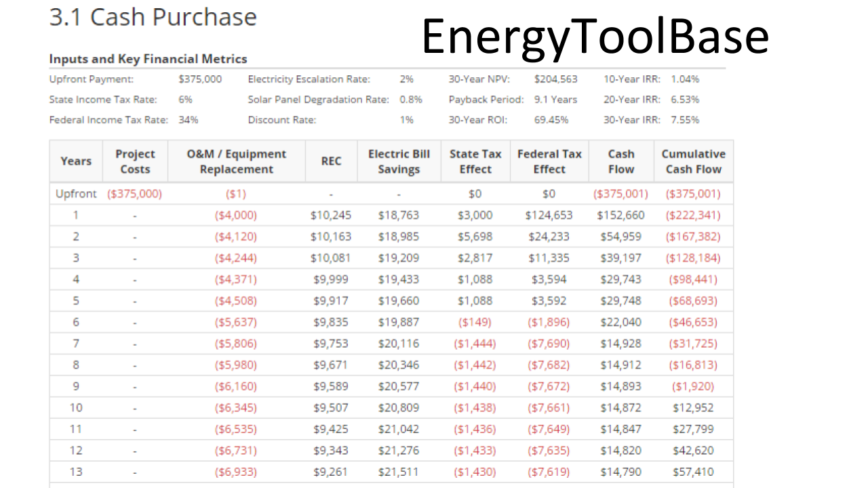Click the '$20,116' bill savings cell
Viewport: 868px width, 488px height.
coord(399,344)
